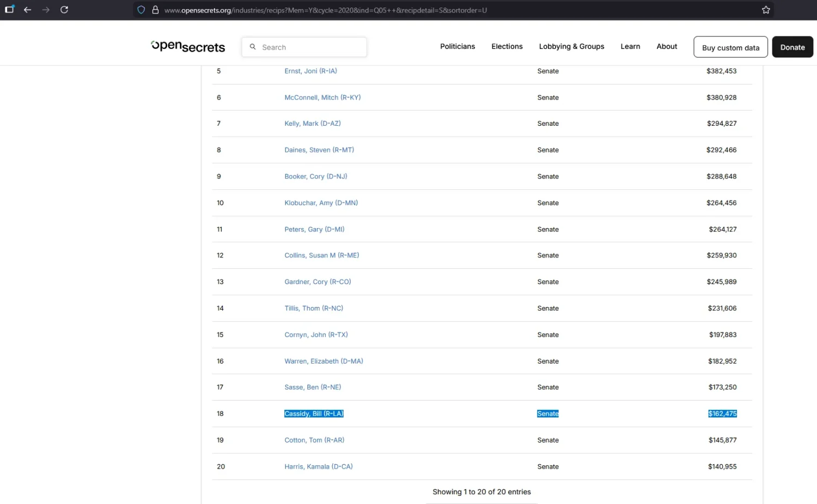Open Kelly, Mark (D-AZ) profile
This screenshot has width=817, height=504.
[x=313, y=124]
